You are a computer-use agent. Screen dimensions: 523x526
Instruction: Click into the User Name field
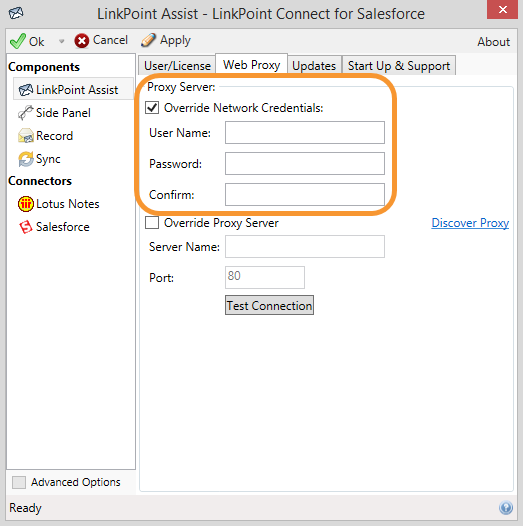click(305, 133)
